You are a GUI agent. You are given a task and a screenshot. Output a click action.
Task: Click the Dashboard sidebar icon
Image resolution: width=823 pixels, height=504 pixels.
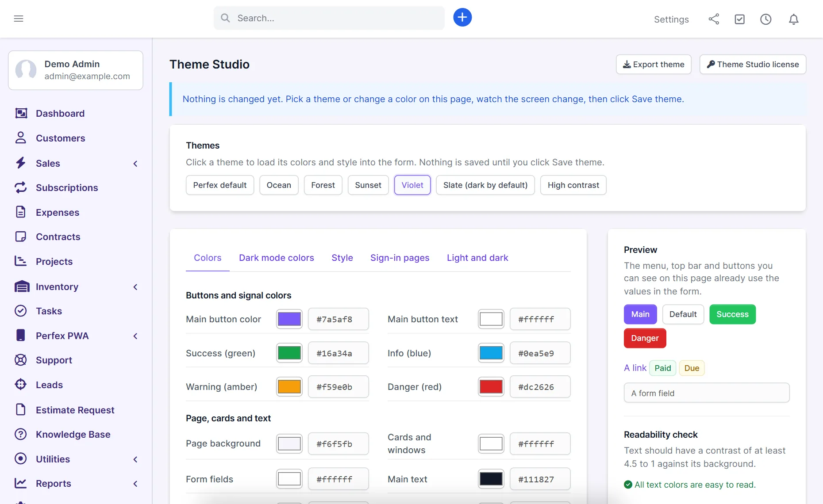tap(21, 113)
